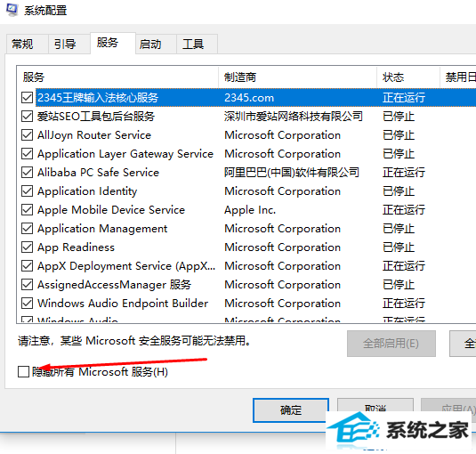Enable 隐藏所有 Microsoft 服务 checkbox
Screen dimensions: 476x454
click(x=23, y=372)
